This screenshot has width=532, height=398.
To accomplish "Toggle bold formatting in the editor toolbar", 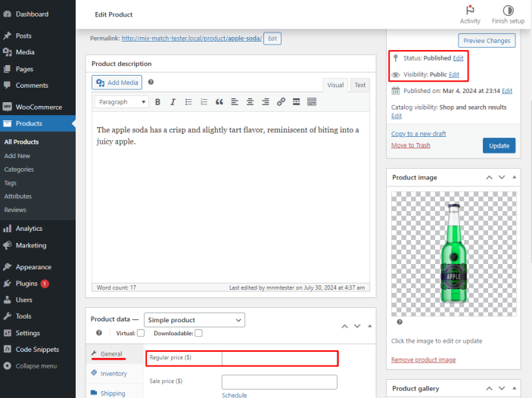I will click(157, 102).
